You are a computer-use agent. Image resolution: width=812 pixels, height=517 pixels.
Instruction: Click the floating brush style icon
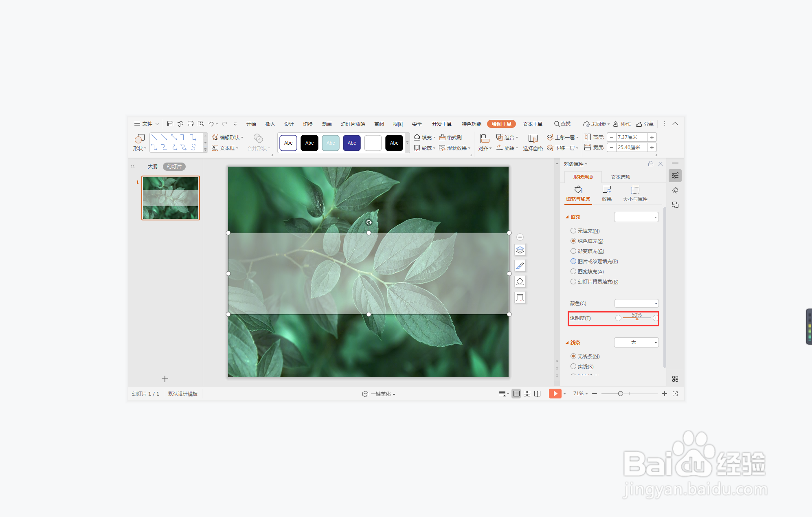click(520, 266)
